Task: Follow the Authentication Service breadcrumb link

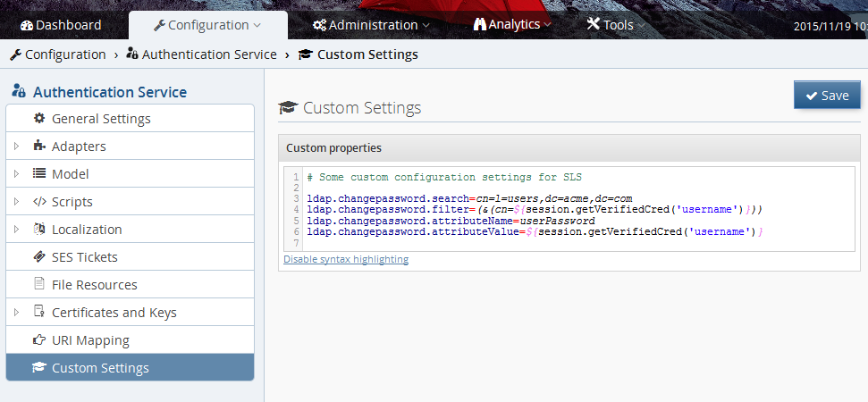Action: coord(209,54)
